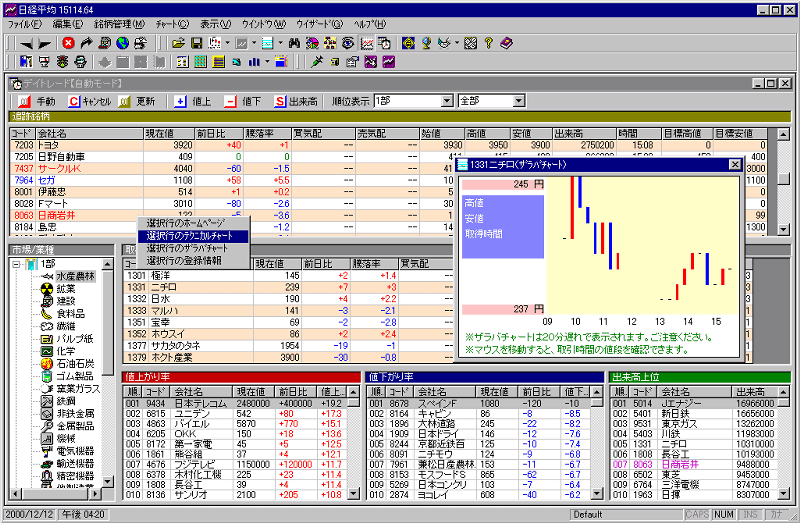Click the binoculars search icon
The width and height of the screenshot is (800, 523).
tap(294, 43)
